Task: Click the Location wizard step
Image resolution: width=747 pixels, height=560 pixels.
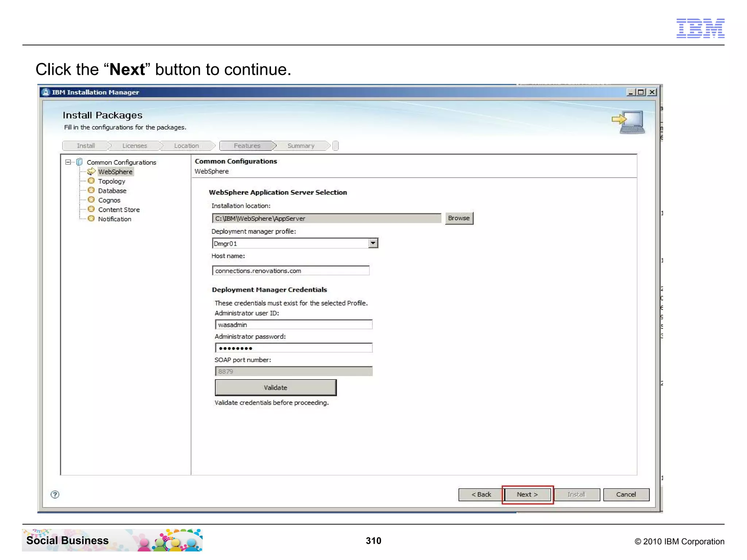Action: click(186, 146)
